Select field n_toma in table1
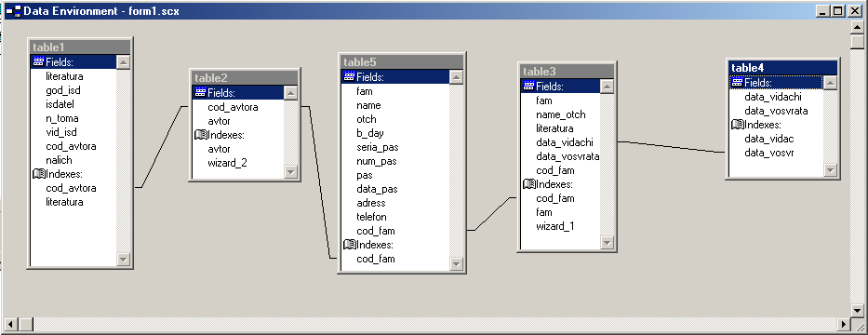 pyautogui.click(x=62, y=118)
